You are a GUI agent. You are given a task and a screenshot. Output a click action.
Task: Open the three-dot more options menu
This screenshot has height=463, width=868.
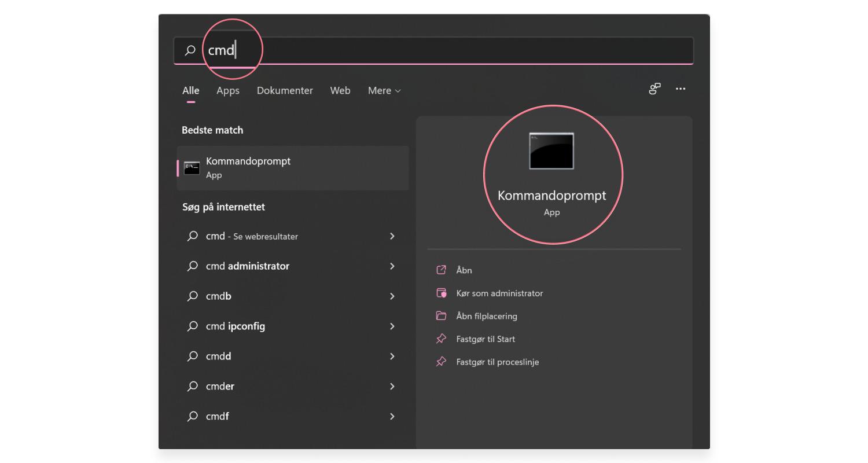681,89
